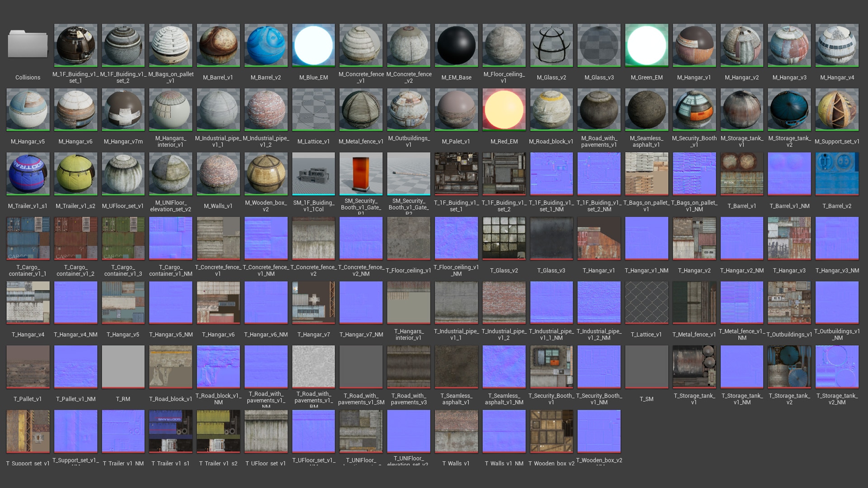This screenshot has width=868, height=488.
Task: Select the M_Red_EM emissive material
Action: tap(504, 109)
